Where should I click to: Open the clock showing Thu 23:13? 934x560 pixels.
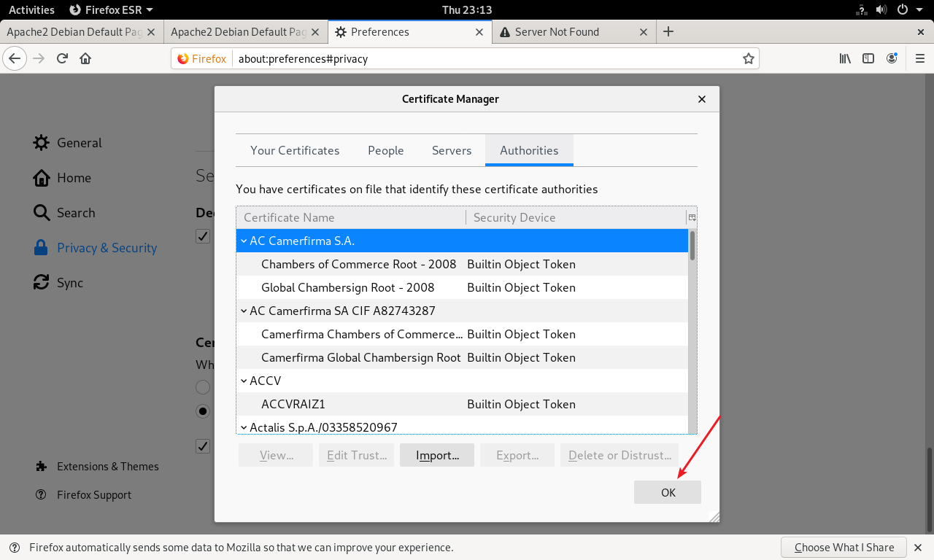click(467, 9)
